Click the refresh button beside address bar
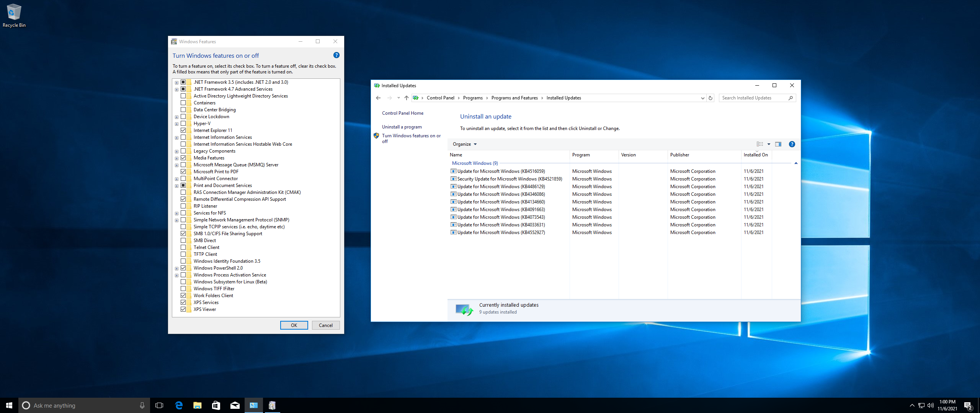980x413 pixels. click(710, 98)
